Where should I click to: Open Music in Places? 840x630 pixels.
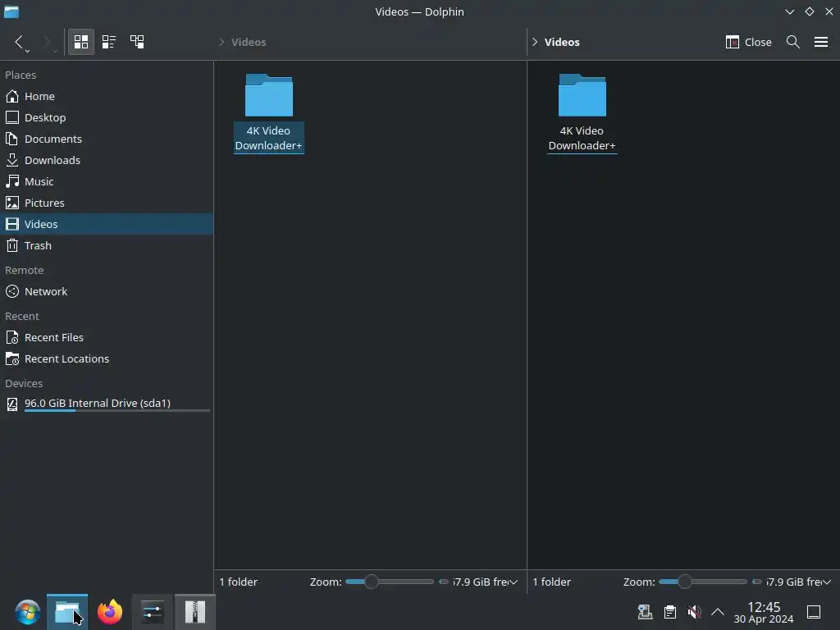tap(107, 181)
